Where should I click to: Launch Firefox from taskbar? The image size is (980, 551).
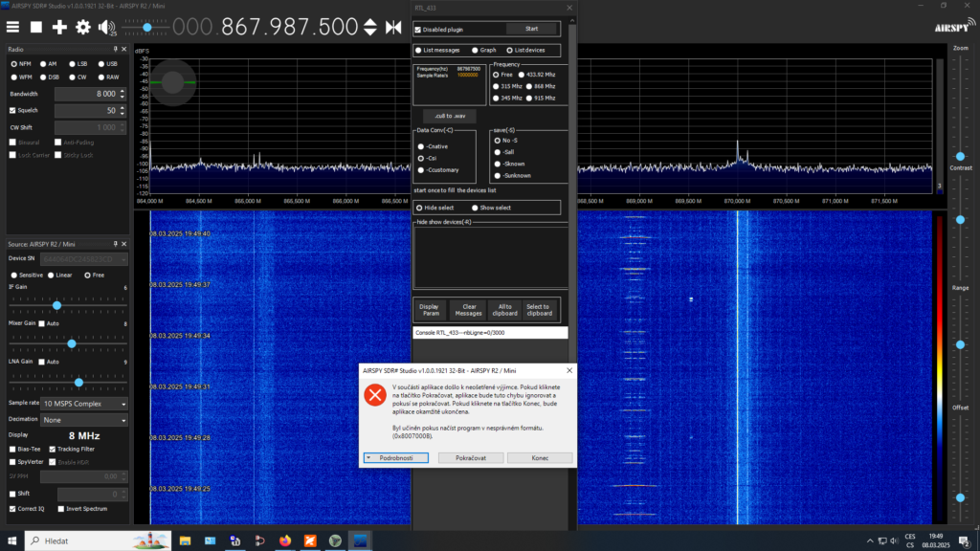pos(285,541)
